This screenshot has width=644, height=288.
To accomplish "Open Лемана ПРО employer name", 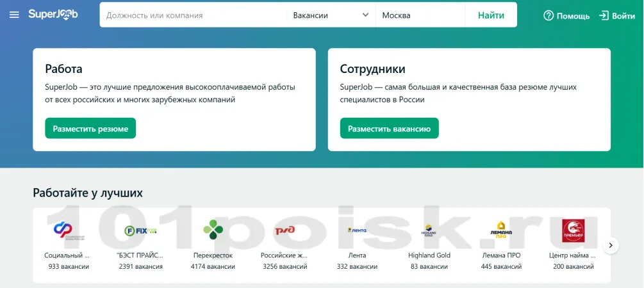I will tap(501, 255).
